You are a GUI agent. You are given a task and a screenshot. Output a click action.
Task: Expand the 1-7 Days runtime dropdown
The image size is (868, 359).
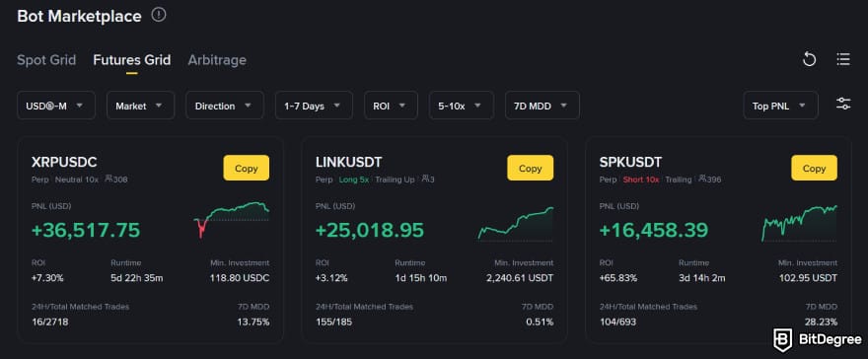tap(314, 106)
